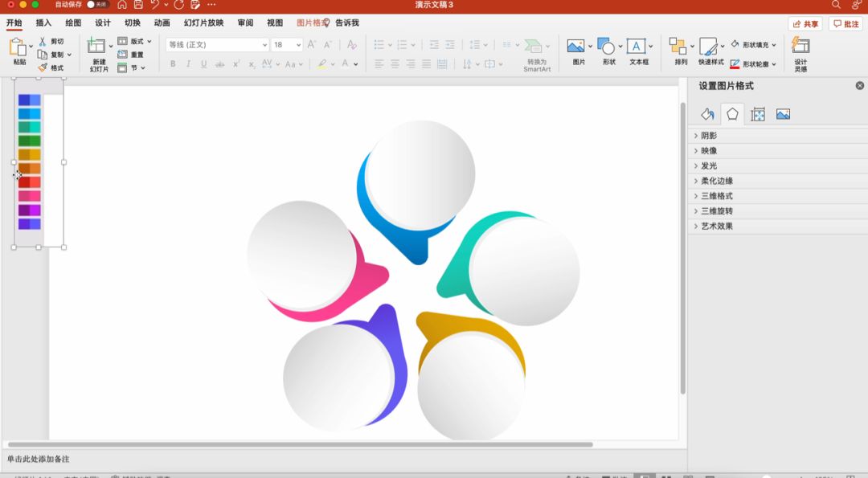This screenshot has height=478, width=868.
Task: Clear text formatting icon
Action: (351, 44)
